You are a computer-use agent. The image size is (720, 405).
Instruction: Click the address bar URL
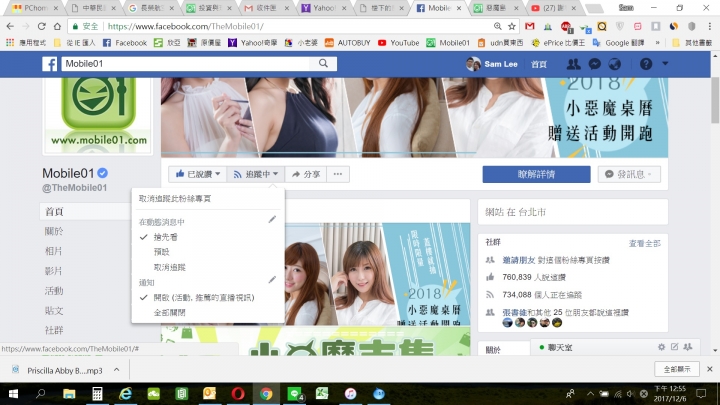pyautogui.click(x=186, y=26)
